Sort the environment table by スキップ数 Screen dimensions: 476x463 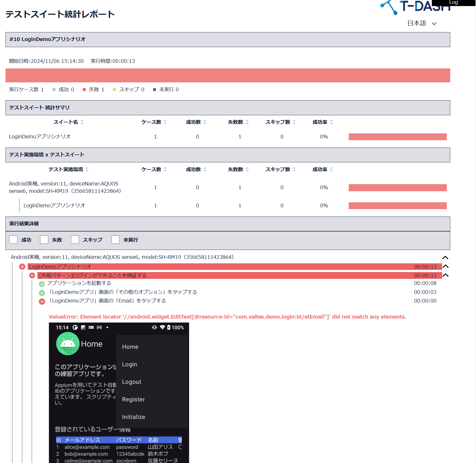[x=294, y=169]
